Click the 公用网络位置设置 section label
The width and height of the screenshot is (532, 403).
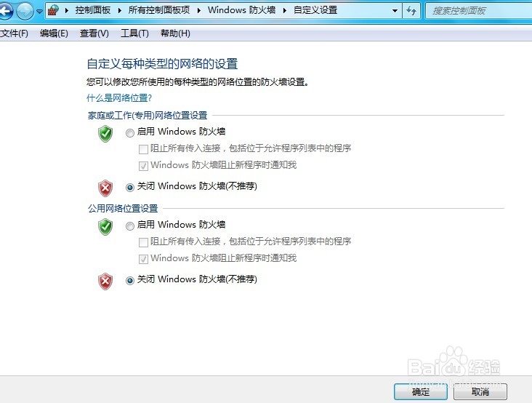[x=123, y=209]
